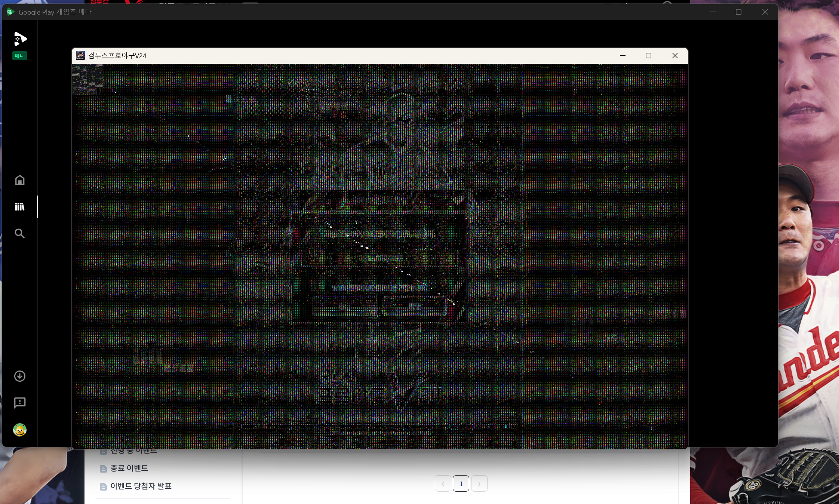Click the 컴투스프로야구V24 game window icon

pos(80,55)
